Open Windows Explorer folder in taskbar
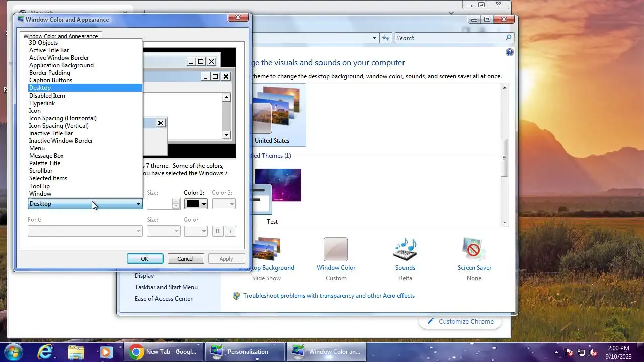 (75, 352)
